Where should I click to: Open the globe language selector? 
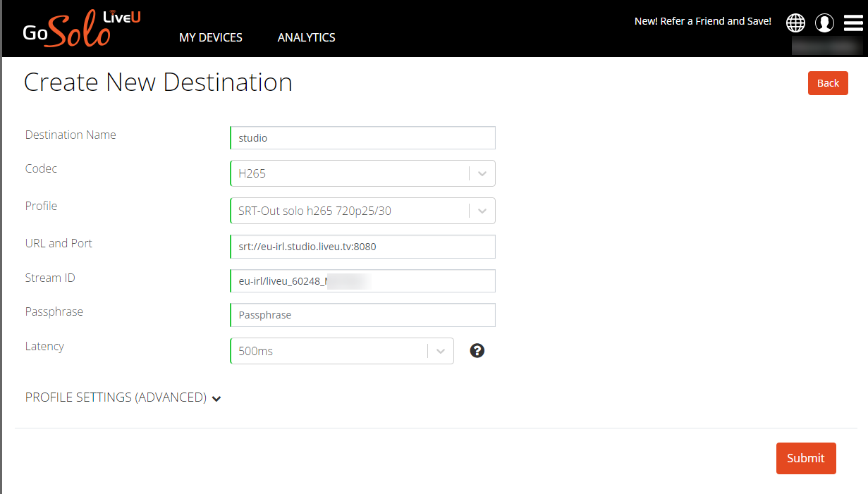click(795, 23)
